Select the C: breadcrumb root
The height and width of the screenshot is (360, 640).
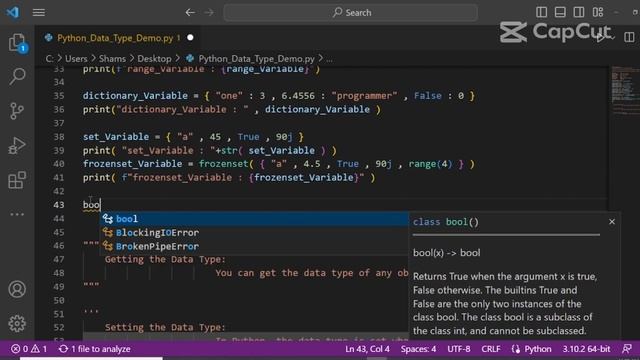(x=49, y=59)
